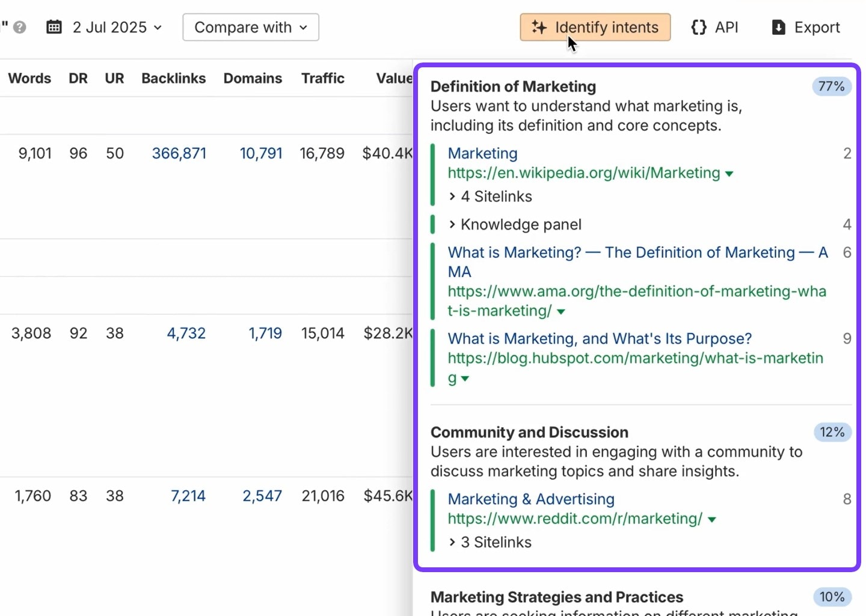Open the 2 Jul 2025 date dropdown
This screenshot has height=616, width=866.
coord(117,28)
